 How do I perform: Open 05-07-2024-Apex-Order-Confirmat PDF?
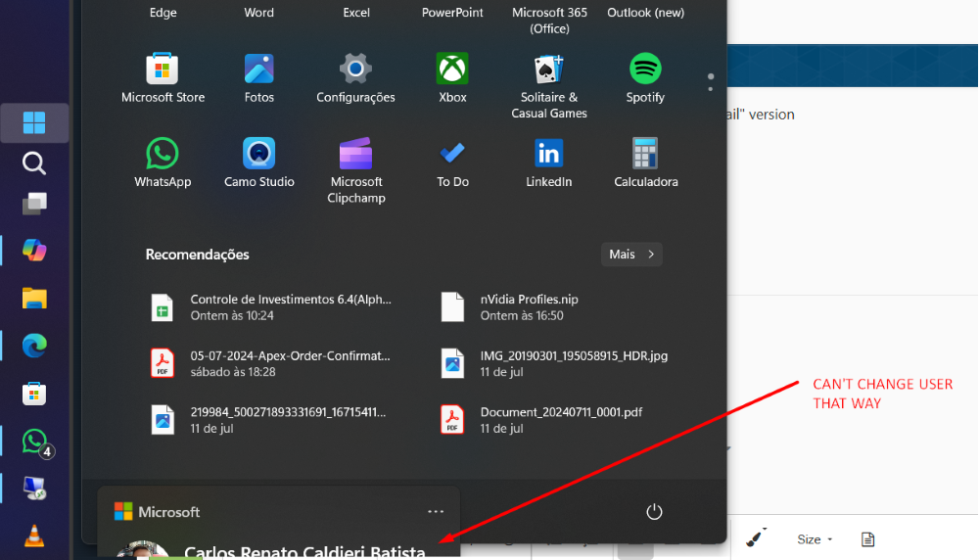[272, 363]
